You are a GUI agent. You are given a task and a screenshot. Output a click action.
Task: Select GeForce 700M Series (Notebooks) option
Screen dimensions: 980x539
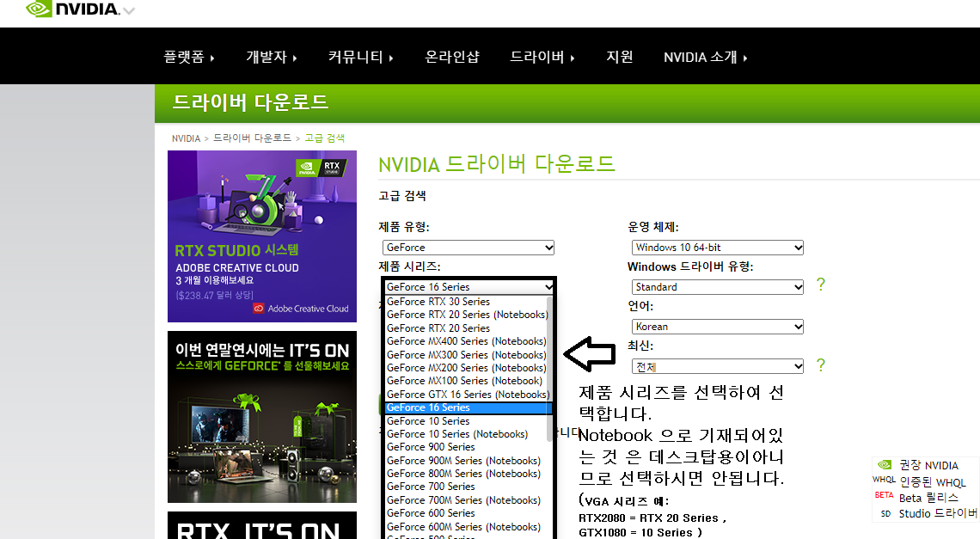coord(466,500)
